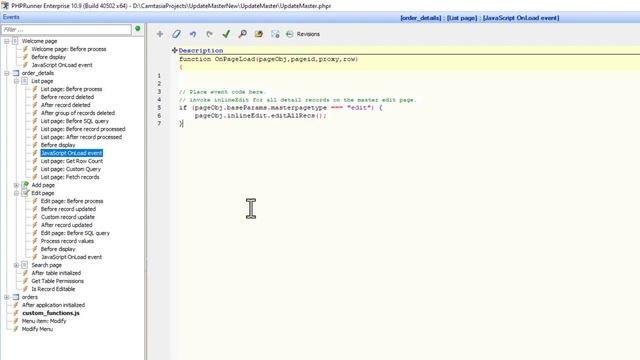Screen dimensions: 640x360
Task: Open the After table initialized event
Action: click(56, 273)
